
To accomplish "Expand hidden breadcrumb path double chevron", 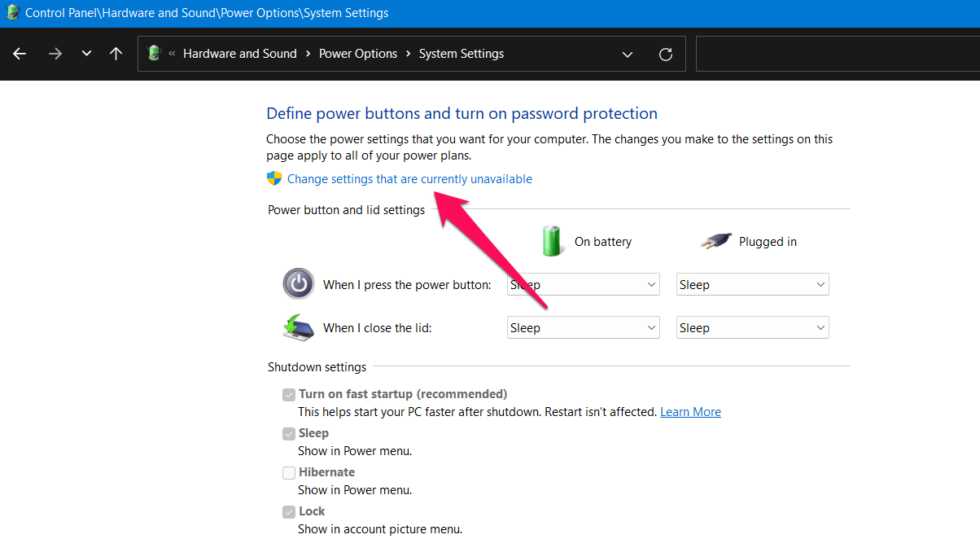I will coord(172,54).
